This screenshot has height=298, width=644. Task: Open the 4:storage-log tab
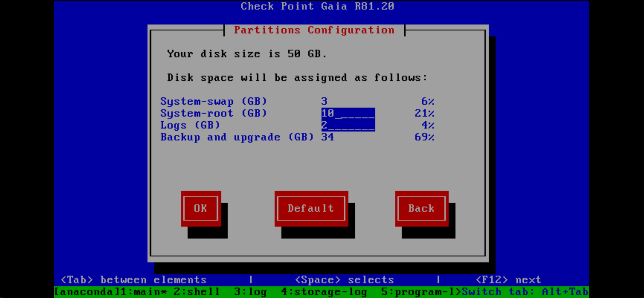pyautogui.click(x=324, y=292)
